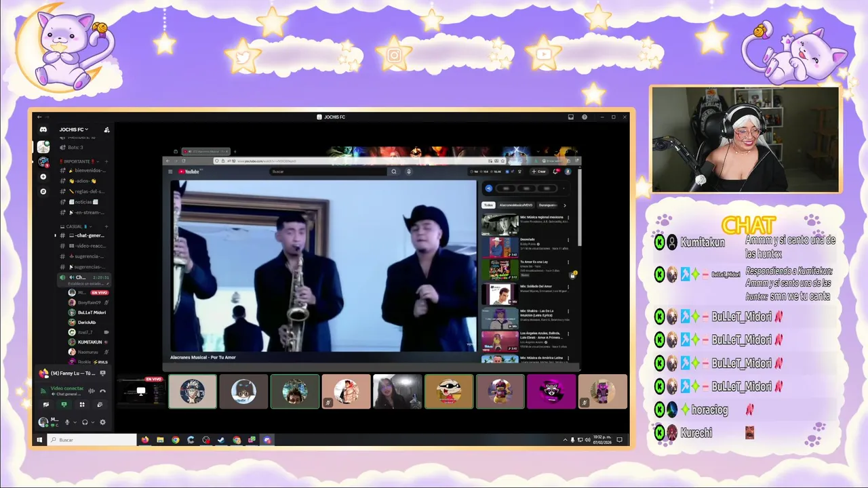Select the raccoon avatar participant tile

coord(551,392)
